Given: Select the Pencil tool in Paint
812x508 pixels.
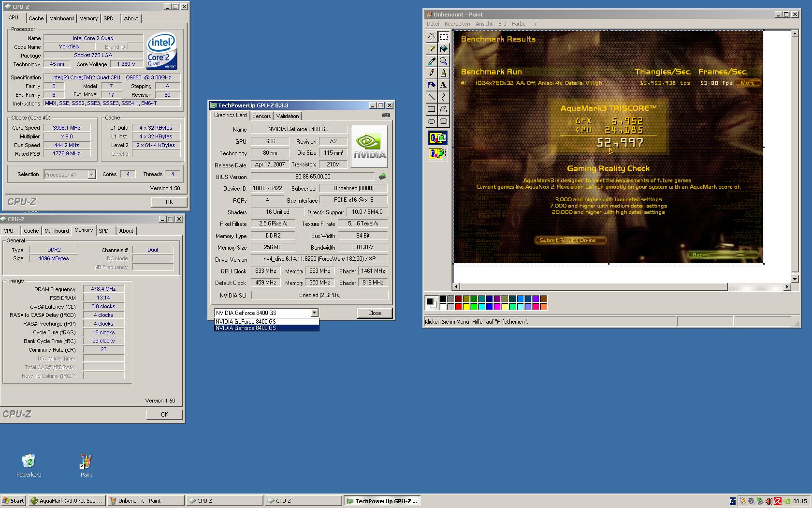Looking at the screenshot, I should pos(431,73).
